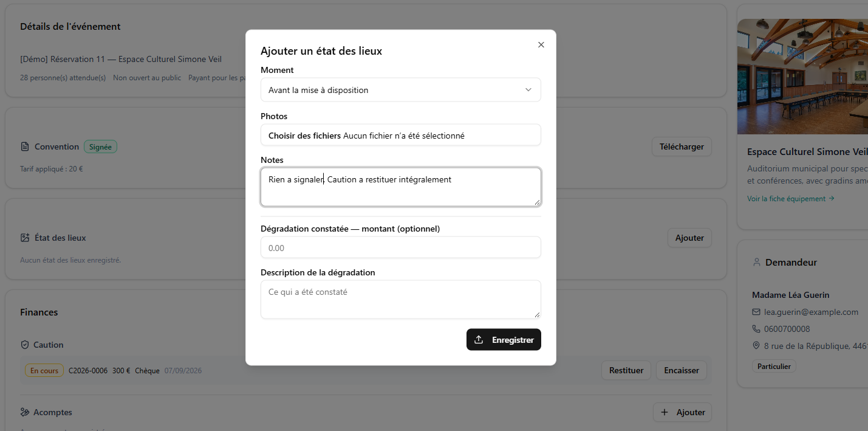868x431 pixels.
Task: Click the plus icon beside Acomptes Ajouter
Action: 666,412
